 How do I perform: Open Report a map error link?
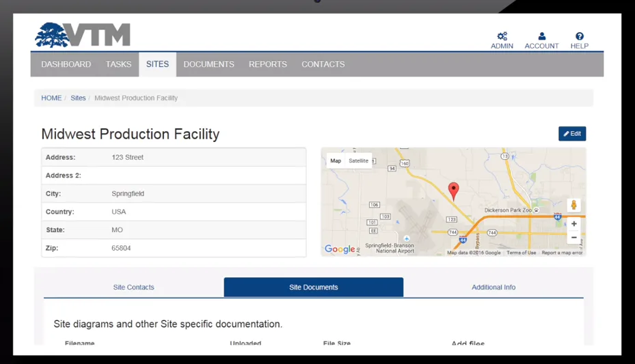[x=562, y=253]
